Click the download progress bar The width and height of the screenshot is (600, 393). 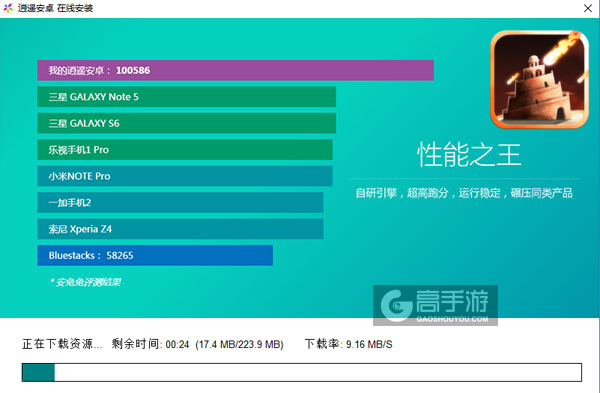(x=302, y=372)
